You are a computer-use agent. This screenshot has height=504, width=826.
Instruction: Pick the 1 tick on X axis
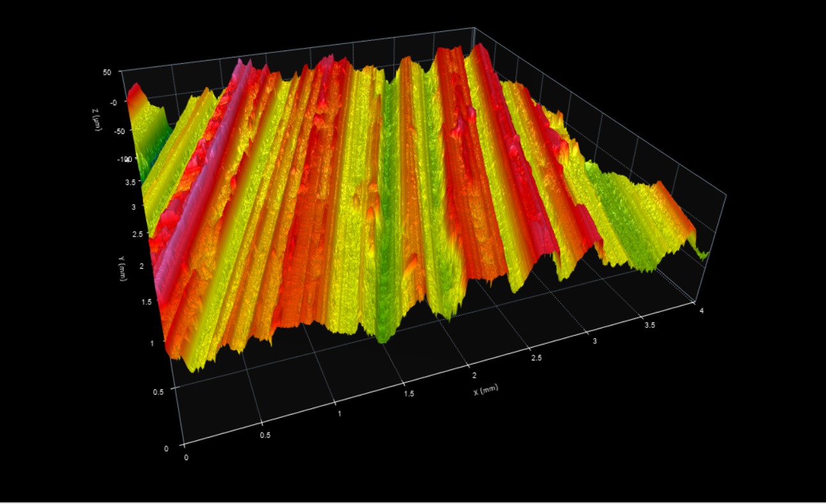point(339,414)
